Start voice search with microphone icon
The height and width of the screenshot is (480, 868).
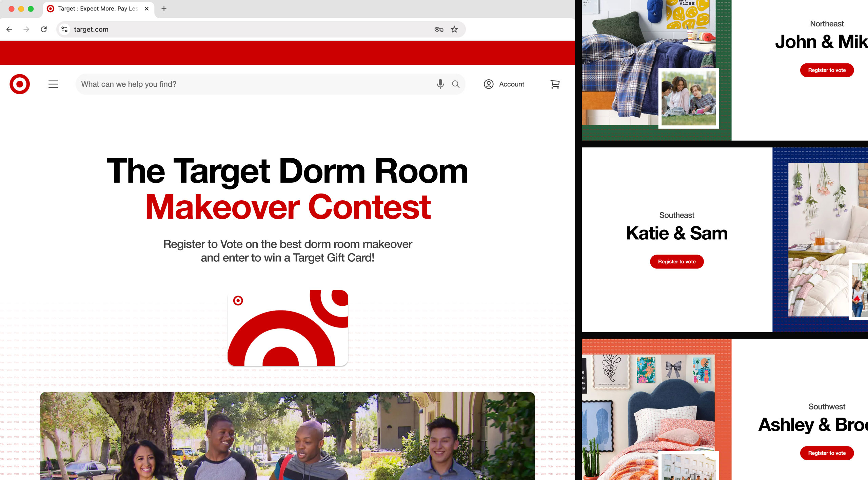click(x=440, y=84)
